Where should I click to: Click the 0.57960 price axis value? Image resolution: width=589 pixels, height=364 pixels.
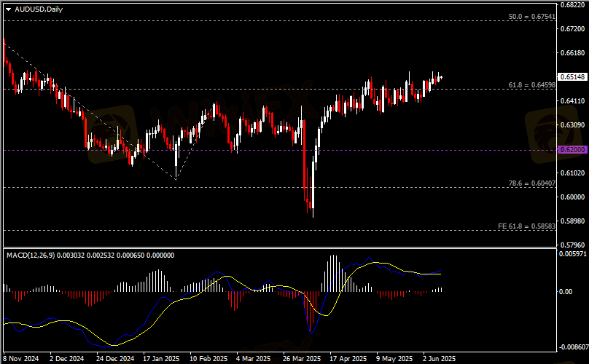572,245
